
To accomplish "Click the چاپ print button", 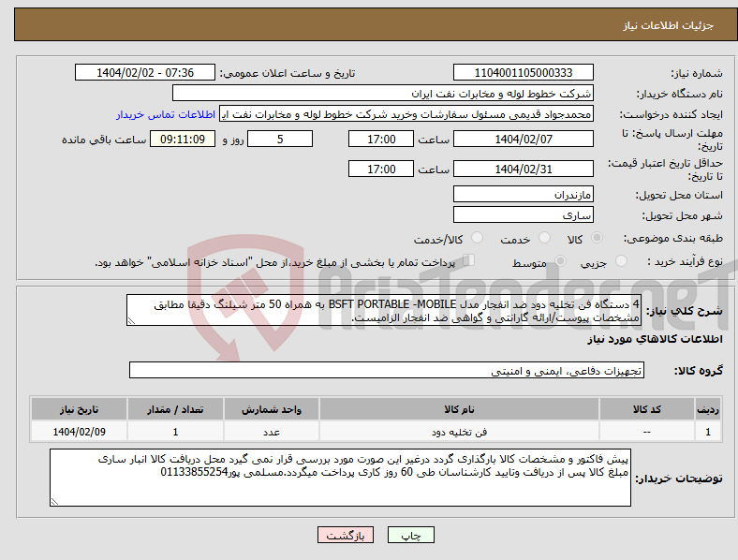I will (411, 535).
